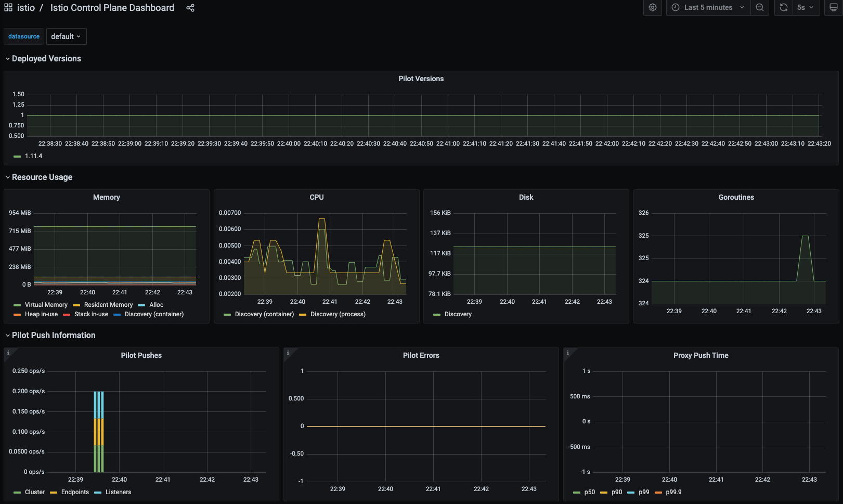Open the dashboards grid icon

(8, 8)
